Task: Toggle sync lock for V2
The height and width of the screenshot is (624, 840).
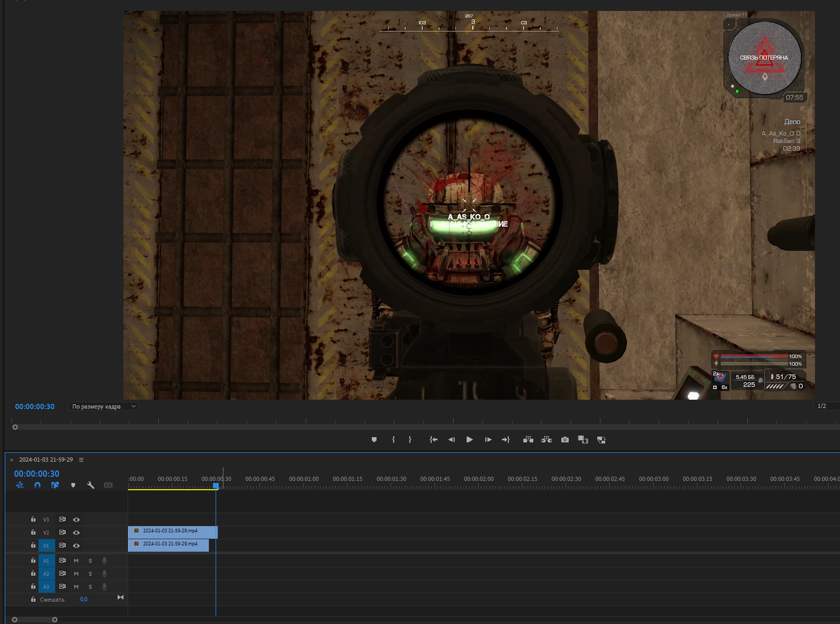Action: [x=62, y=532]
